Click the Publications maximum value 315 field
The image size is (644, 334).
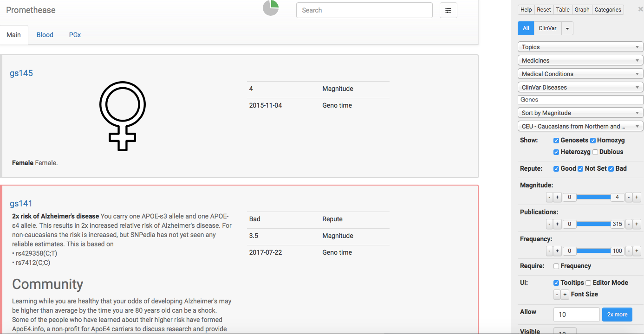(617, 224)
